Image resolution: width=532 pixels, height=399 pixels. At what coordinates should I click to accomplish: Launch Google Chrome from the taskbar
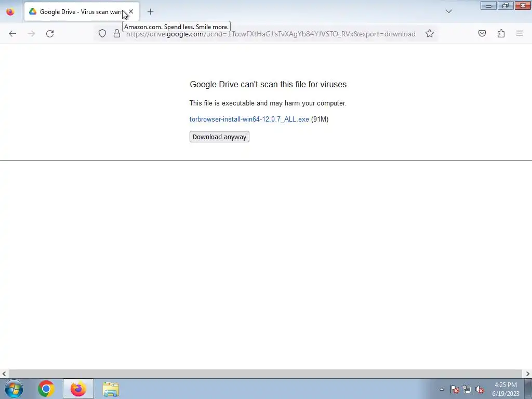46,389
